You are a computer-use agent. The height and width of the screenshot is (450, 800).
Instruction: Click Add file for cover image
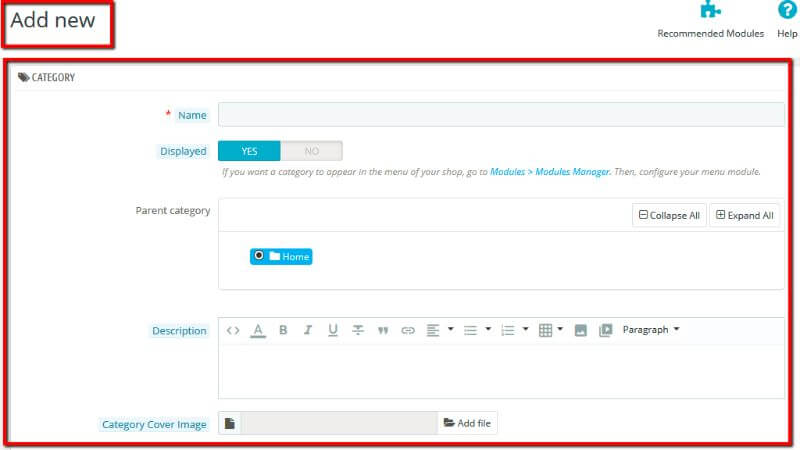click(x=467, y=423)
